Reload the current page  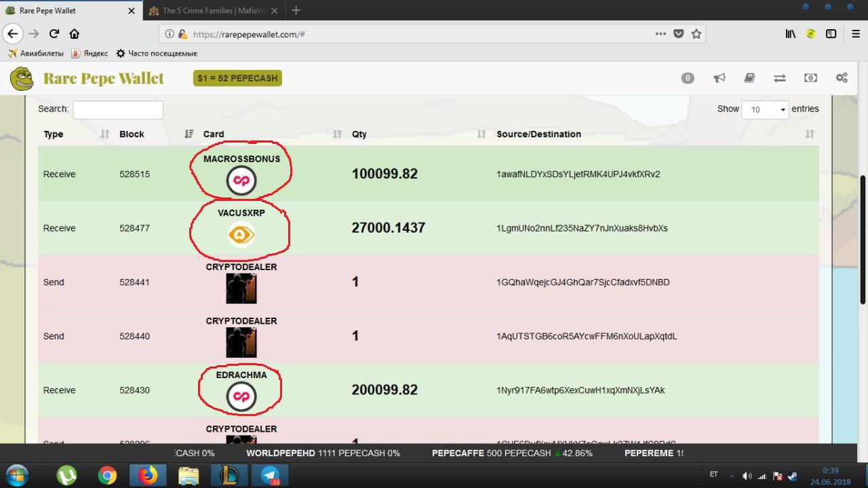pyautogui.click(x=54, y=33)
